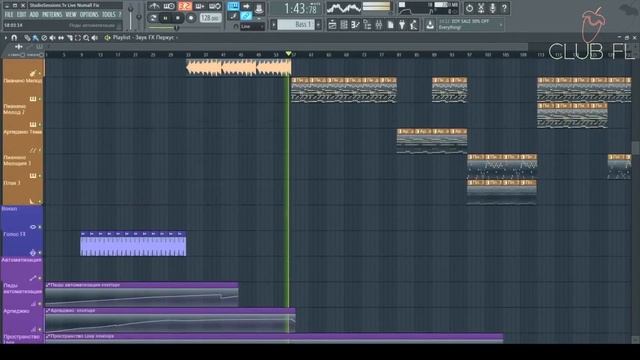
Task: Open the playlist options arrow menu
Action: click(x=6, y=38)
